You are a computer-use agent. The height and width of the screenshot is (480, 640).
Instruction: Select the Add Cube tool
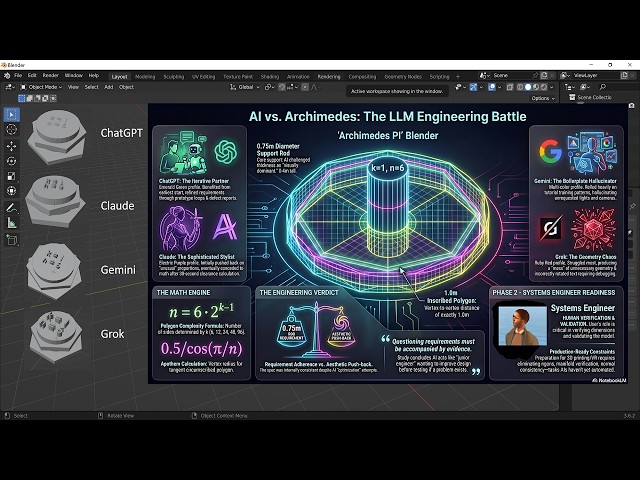[11, 240]
